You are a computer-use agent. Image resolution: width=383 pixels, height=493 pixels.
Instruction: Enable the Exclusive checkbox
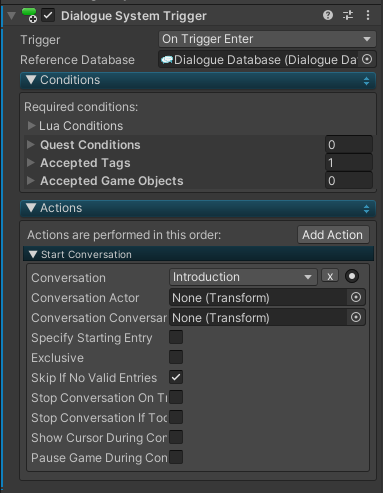coord(176,357)
